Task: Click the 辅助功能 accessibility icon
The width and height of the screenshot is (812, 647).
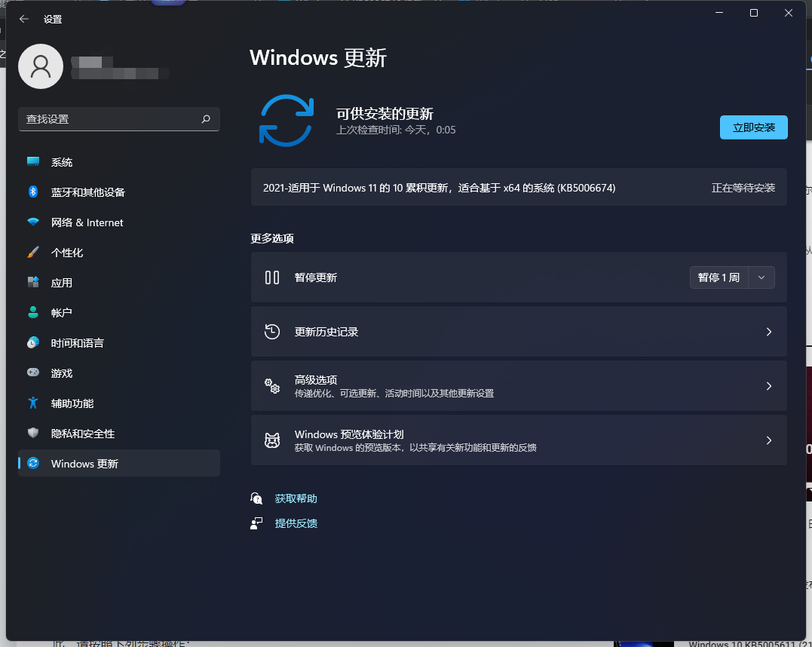Action: click(33, 403)
